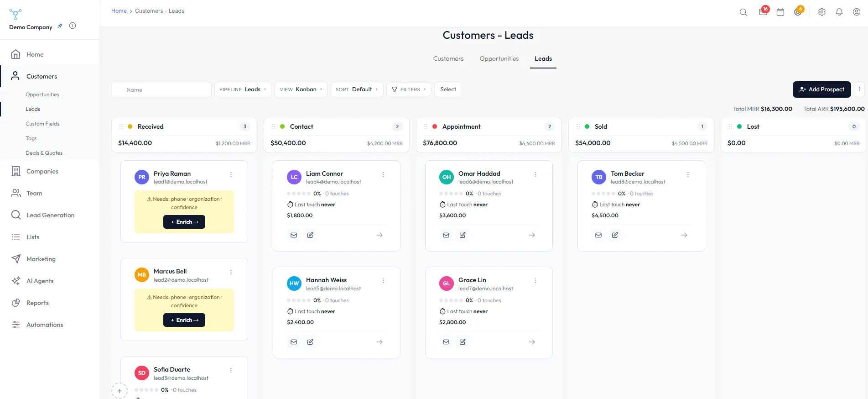Click the arrow icon on Tom Becker card
Screen dimensions: 868x399
684,235
